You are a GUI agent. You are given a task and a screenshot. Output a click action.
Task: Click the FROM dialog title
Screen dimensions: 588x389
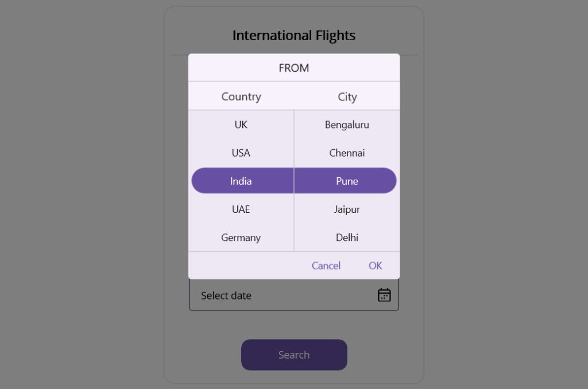click(293, 67)
